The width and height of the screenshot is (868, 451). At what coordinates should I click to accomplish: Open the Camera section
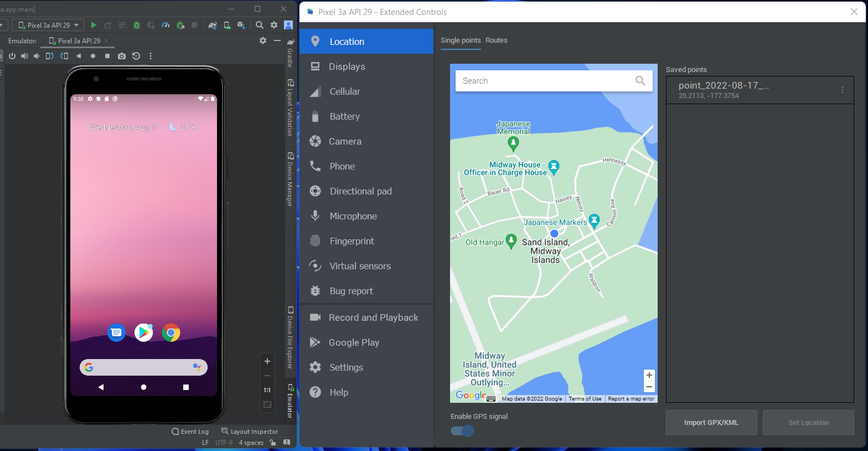366,141
